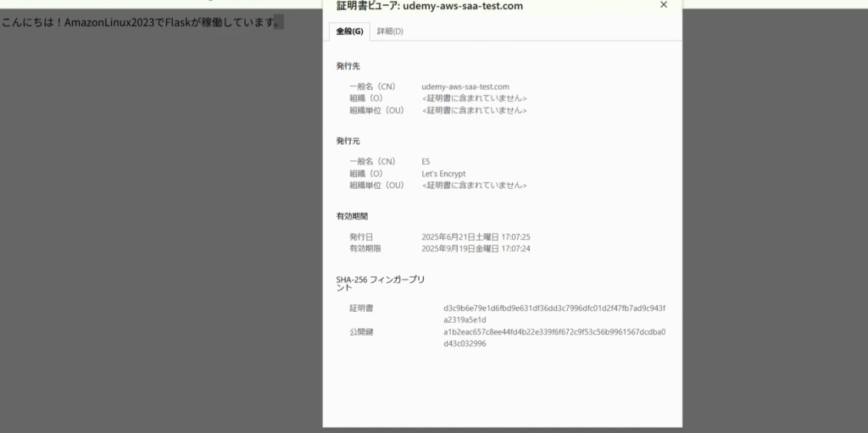Select the 全般(G) tab
Screen dimensions: 868x433
coord(349,31)
